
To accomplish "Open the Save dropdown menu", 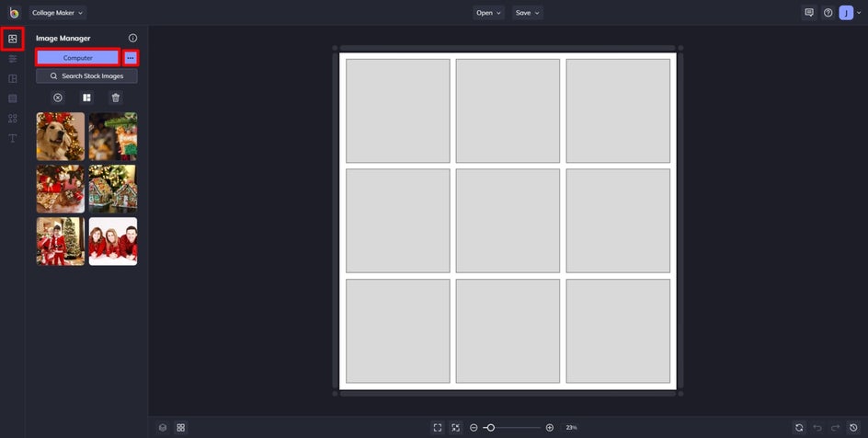I will click(x=527, y=13).
